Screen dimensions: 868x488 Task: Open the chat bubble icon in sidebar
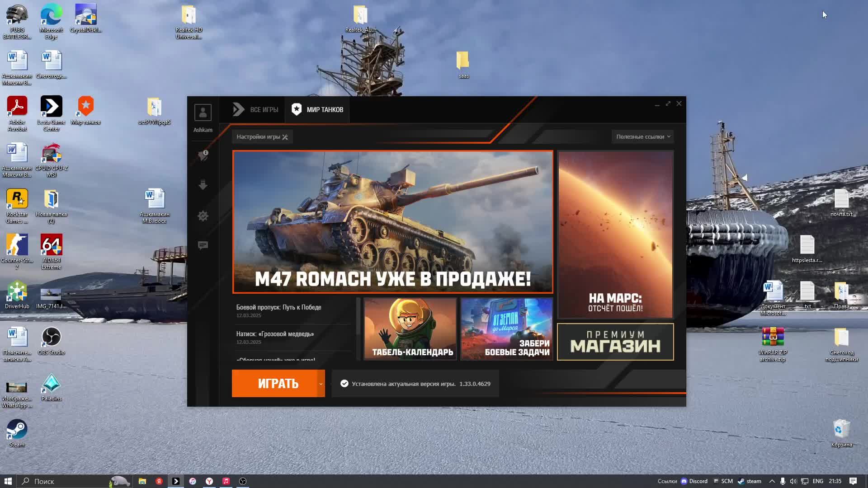coord(203,245)
